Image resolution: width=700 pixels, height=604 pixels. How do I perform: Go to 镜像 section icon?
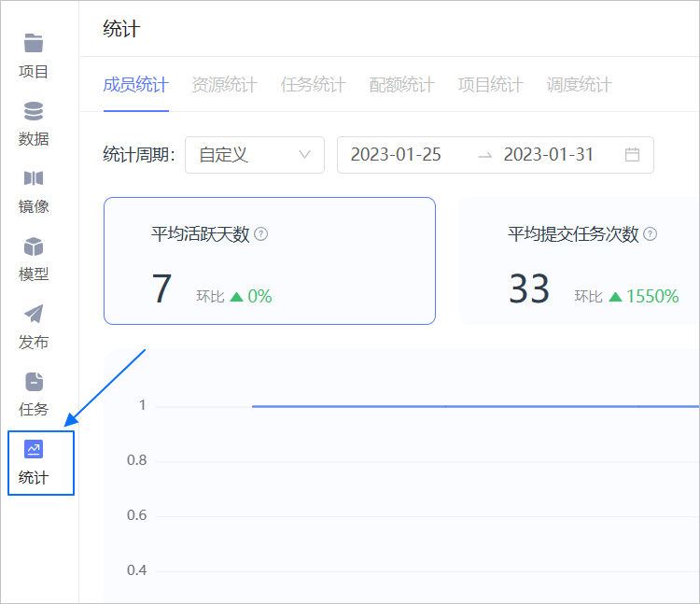pos(34,178)
